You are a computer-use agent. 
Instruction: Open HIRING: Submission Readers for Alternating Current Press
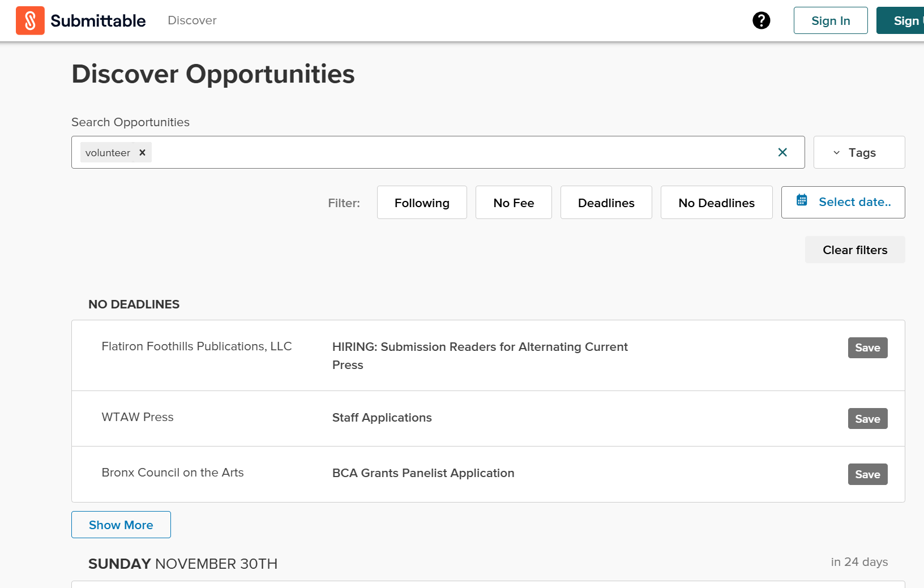[x=480, y=355]
